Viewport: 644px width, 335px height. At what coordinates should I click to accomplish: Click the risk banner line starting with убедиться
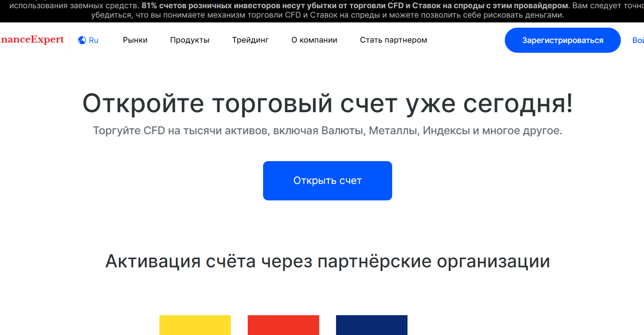(327, 15)
